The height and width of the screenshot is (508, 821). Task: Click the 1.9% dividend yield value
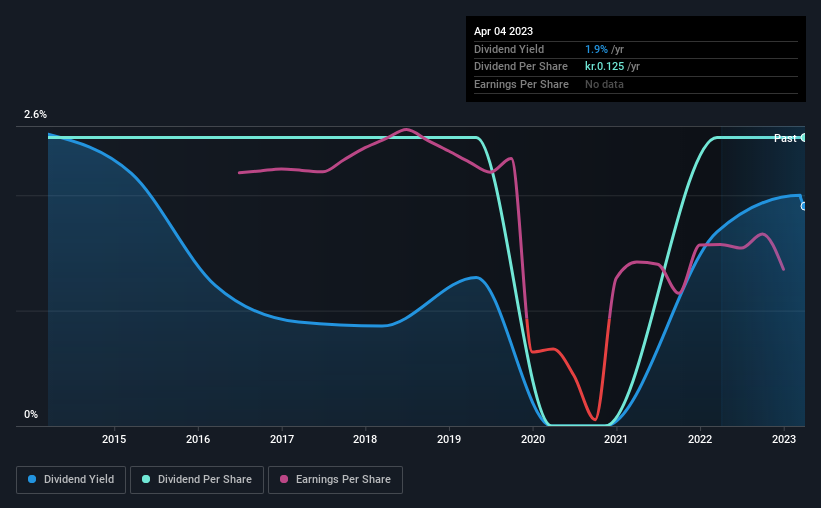click(x=596, y=49)
